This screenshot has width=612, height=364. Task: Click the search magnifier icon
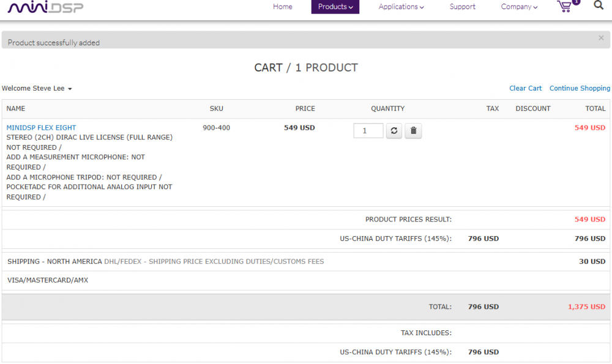tap(599, 6)
